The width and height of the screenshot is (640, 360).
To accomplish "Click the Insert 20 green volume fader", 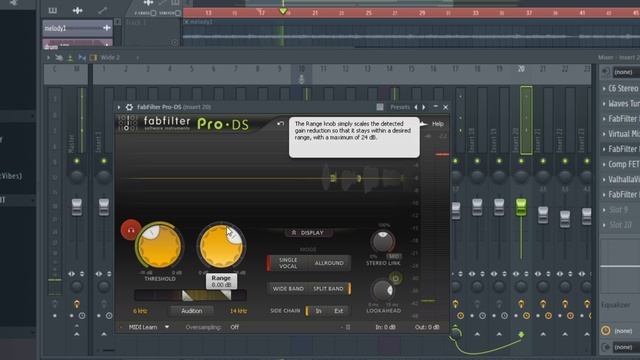I will pyautogui.click(x=521, y=207).
